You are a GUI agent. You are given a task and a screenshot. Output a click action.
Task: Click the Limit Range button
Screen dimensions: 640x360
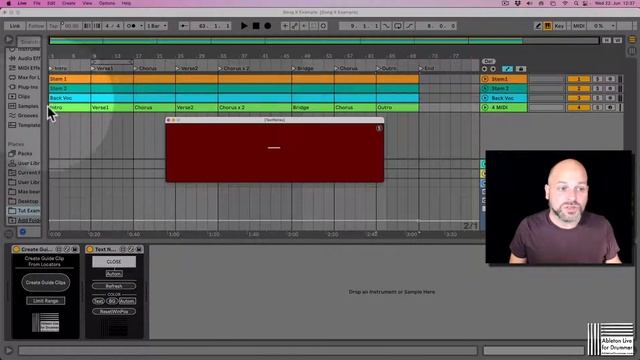point(46,301)
